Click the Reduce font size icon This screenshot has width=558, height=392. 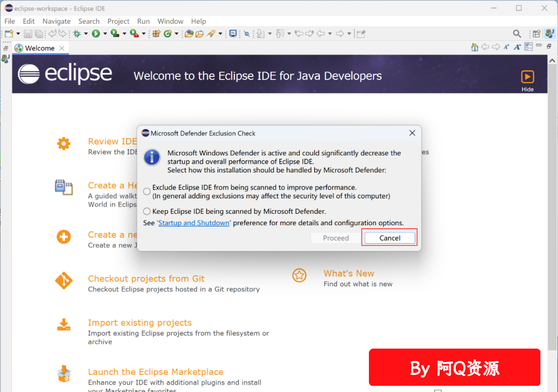tap(506, 47)
